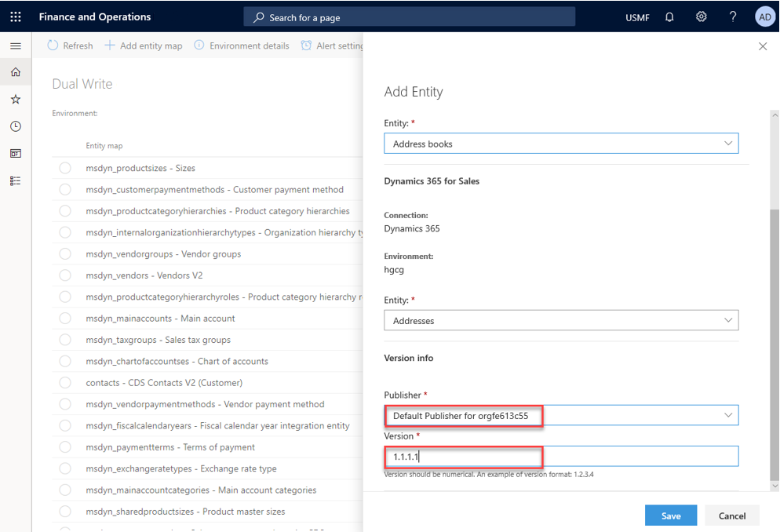
Task: Click the Save button
Action: pyautogui.click(x=670, y=516)
